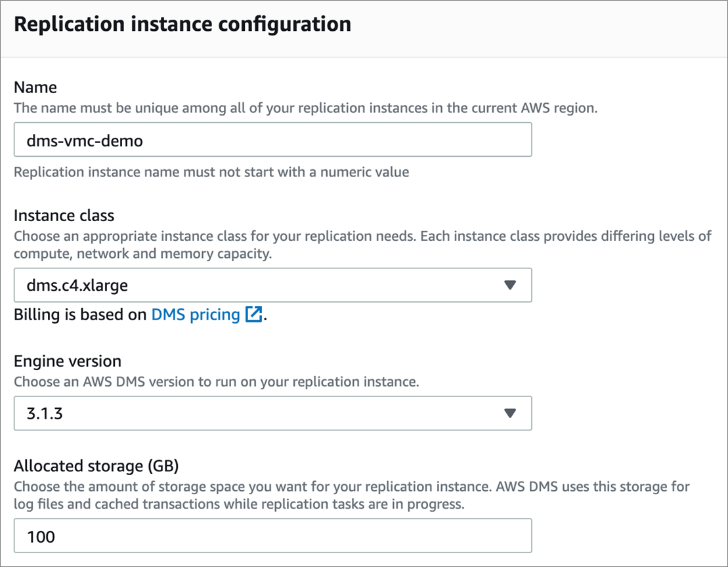Open the DMS pricing link
This screenshot has width=728, height=567.
[x=195, y=314]
